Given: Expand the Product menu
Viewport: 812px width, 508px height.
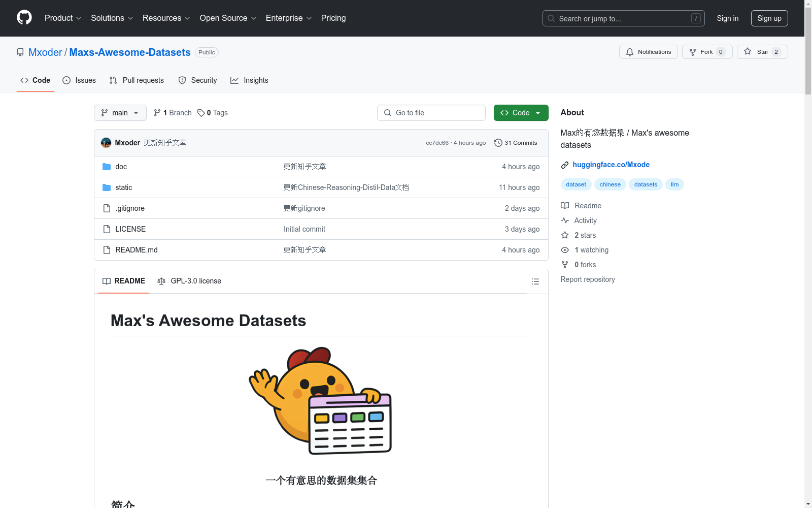Looking at the screenshot, I should tap(63, 18).
